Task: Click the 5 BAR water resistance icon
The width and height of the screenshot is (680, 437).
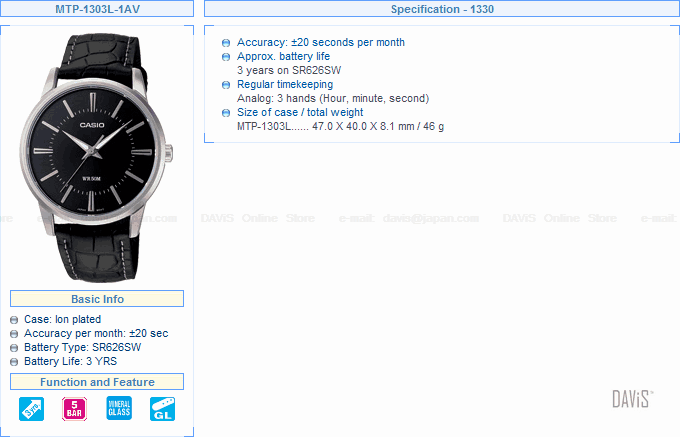Action: [x=75, y=409]
